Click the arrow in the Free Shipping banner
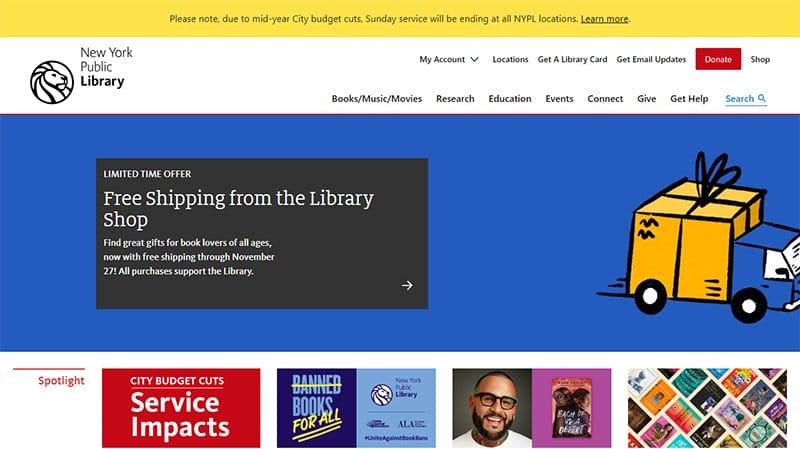 tap(407, 285)
